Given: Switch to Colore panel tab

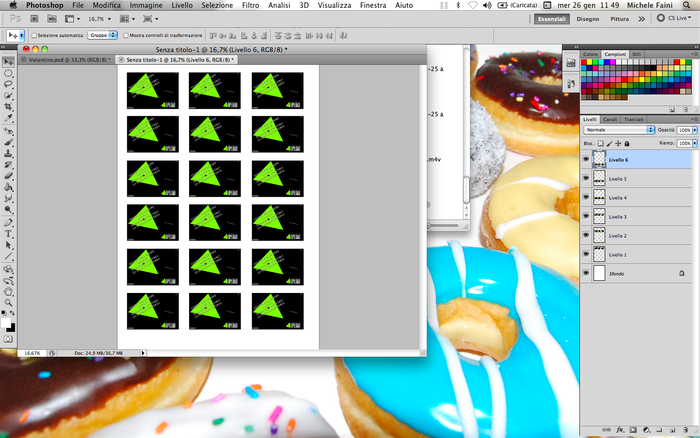Looking at the screenshot, I should pos(590,54).
